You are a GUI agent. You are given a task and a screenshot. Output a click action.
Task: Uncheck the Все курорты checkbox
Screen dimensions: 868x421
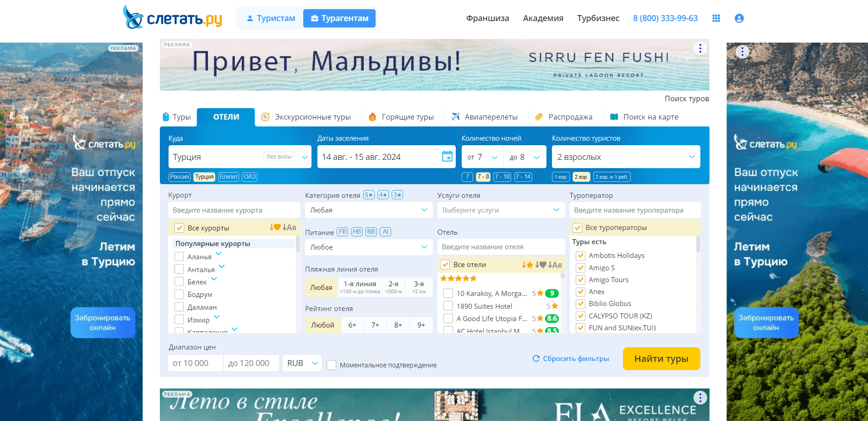coord(179,228)
